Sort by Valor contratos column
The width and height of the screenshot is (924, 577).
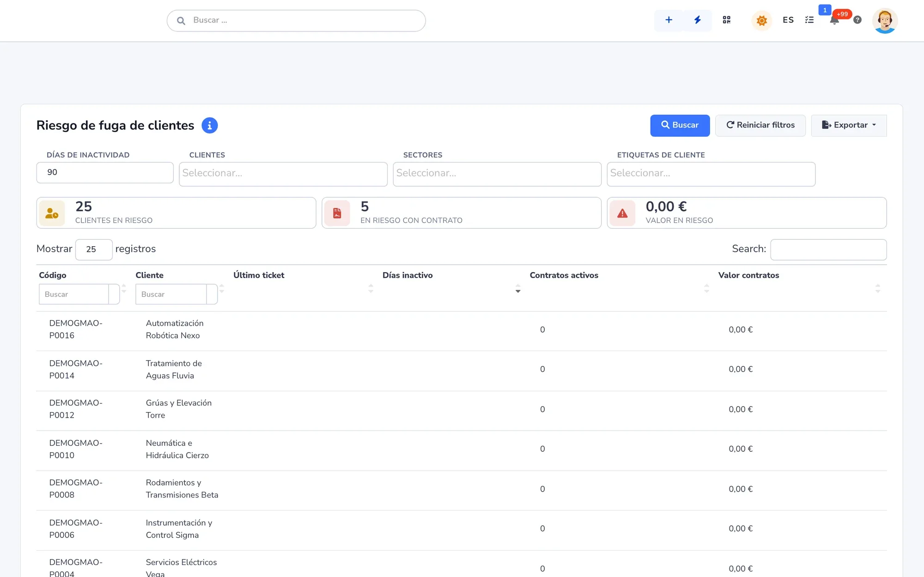pos(878,289)
